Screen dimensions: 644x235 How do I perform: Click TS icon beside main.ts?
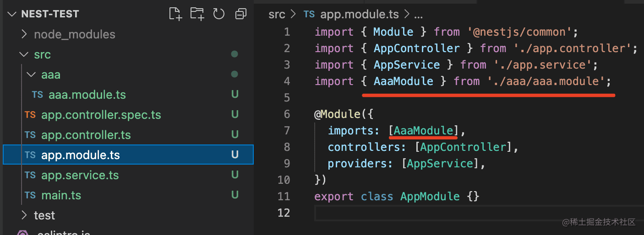click(30, 195)
